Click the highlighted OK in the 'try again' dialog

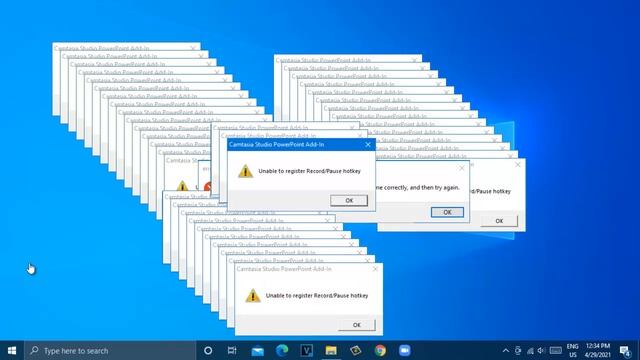coord(447,212)
